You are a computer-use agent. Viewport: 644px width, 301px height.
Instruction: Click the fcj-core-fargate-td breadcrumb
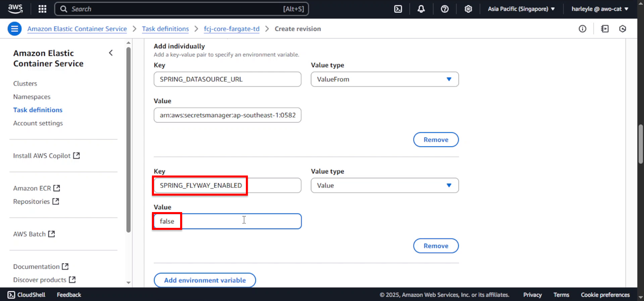click(232, 29)
